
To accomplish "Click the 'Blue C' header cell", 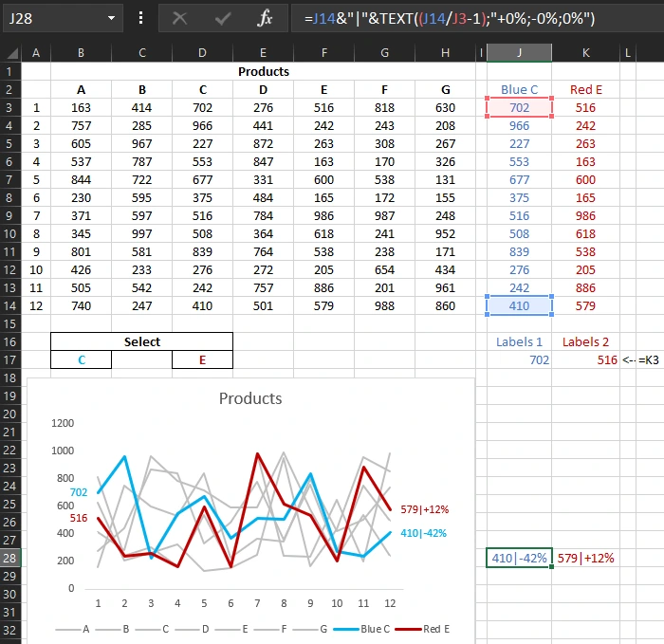I will (519, 90).
